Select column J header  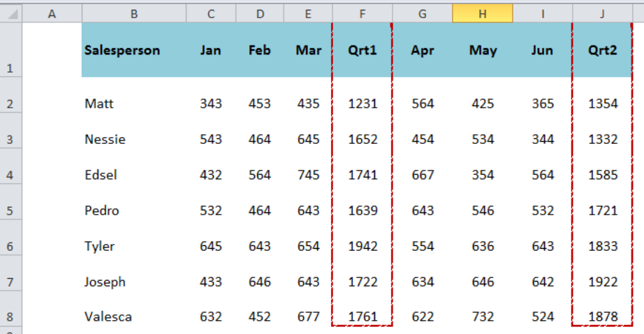602,13
